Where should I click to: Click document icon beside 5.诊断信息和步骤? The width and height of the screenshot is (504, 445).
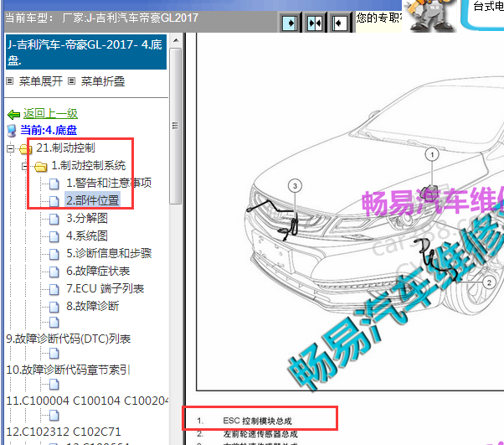pyautogui.click(x=54, y=254)
